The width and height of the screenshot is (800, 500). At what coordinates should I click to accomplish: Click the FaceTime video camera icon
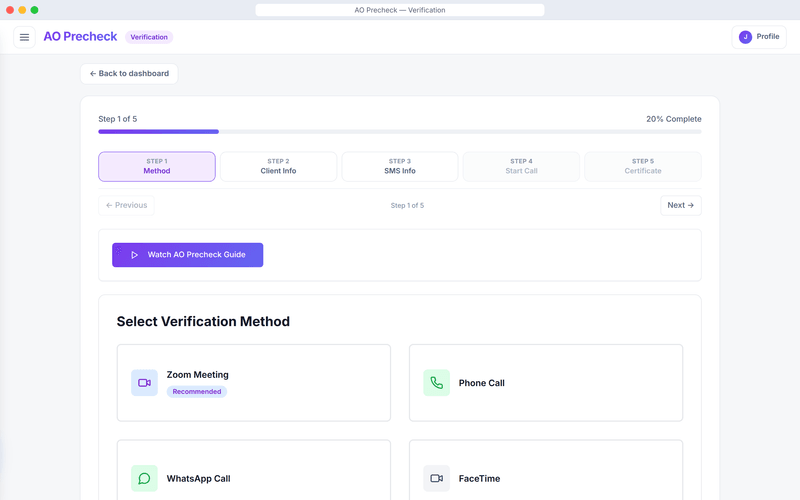[x=436, y=478]
